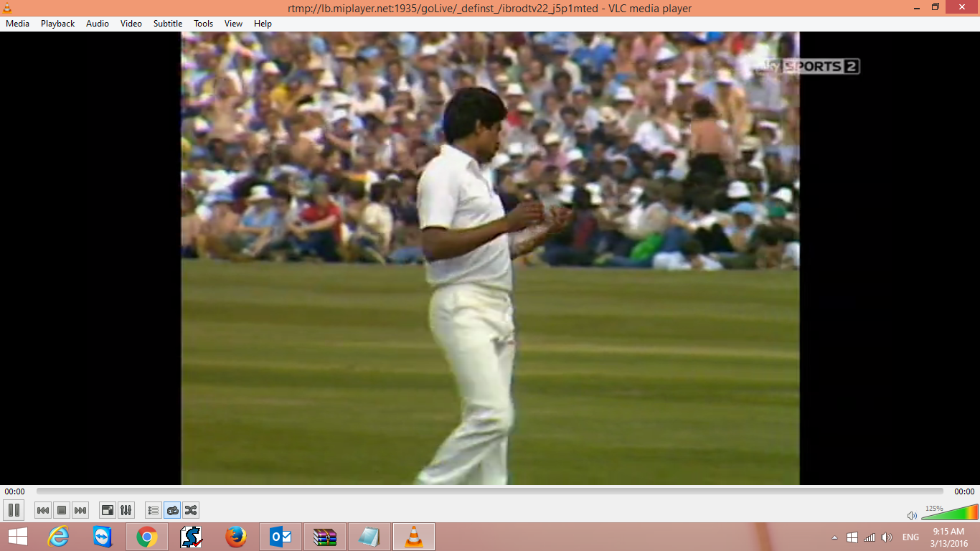Open network signal status in tray
Screen dimensions: 980x551
pyautogui.click(x=870, y=537)
